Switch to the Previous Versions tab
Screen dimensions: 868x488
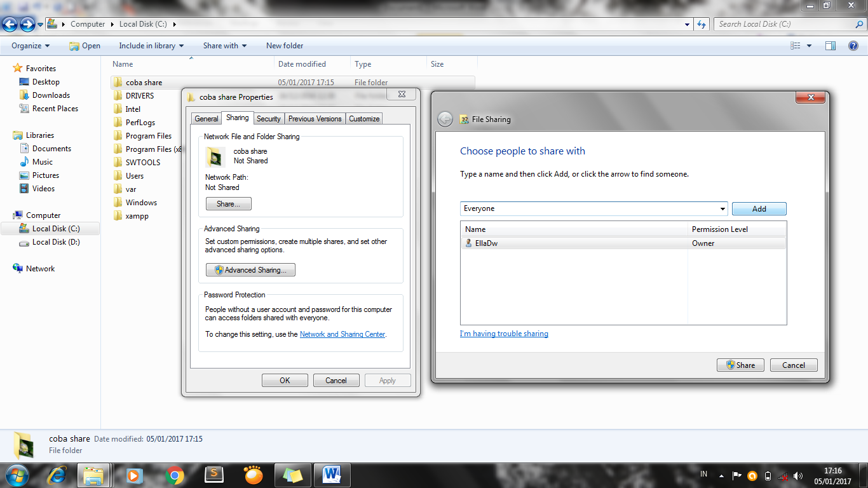tap(315, 119)
